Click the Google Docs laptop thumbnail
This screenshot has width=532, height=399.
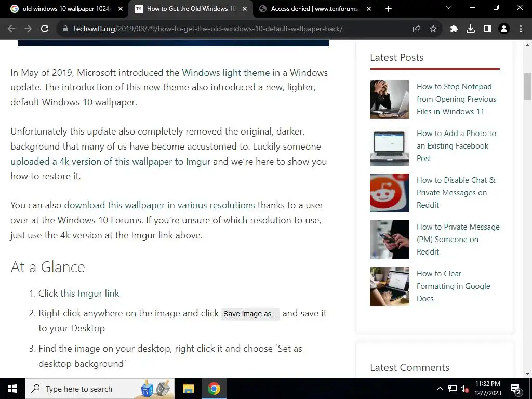[x=389, y=287]
